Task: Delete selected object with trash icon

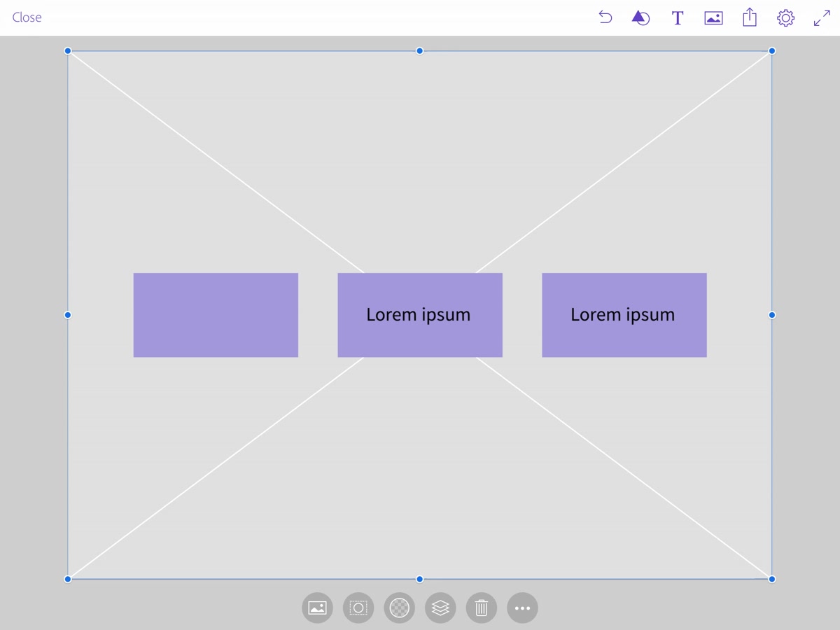Action: click(x=481, y=608)
